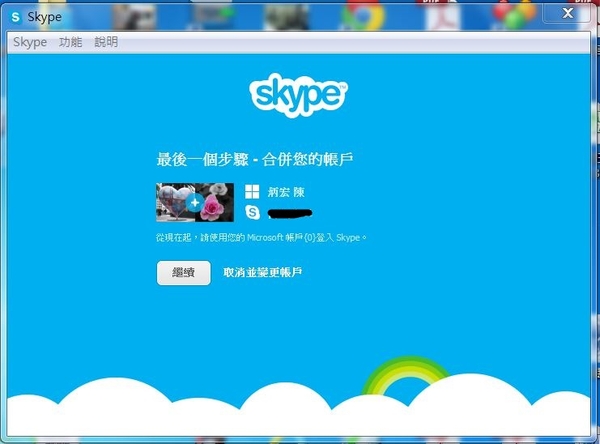Image resolution: width=600 pixels, height=444 pixels.
Task: Click the Chrome icon behind the title bar
Action: (358, 14)
